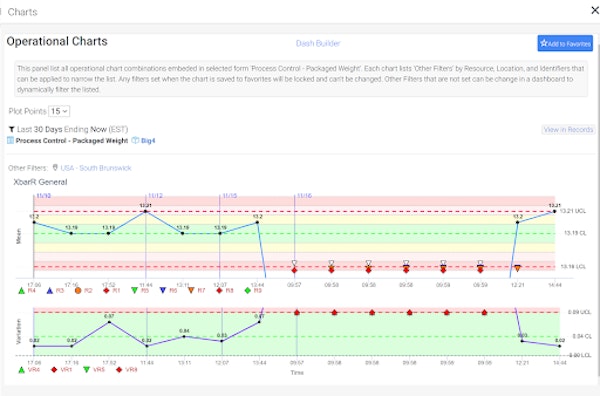This screenshot has height=396, width=600.
Task: Click the funnel filter icon beside Last 30 Days
Action: pyautogui.click(x=11, y=129)
